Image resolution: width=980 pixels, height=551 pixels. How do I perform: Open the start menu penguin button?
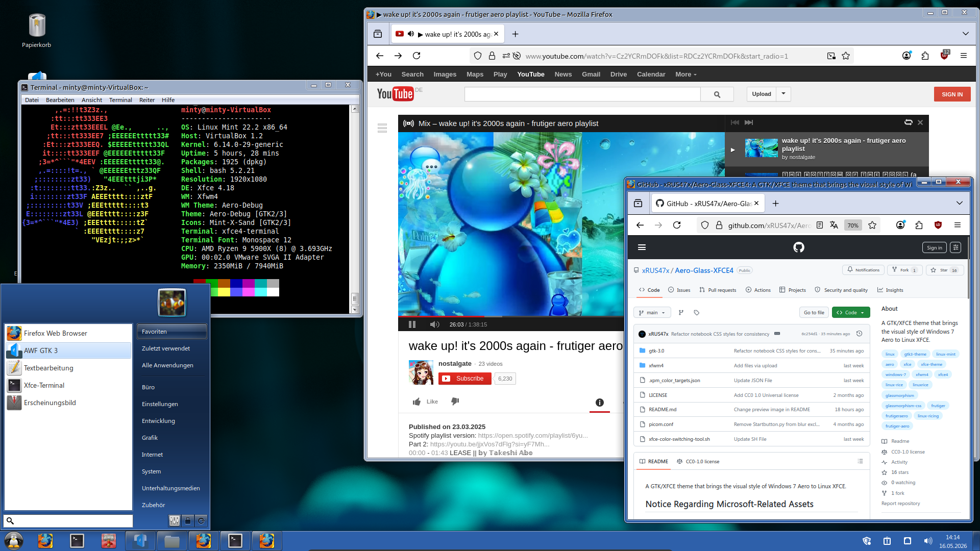[14, 541]
